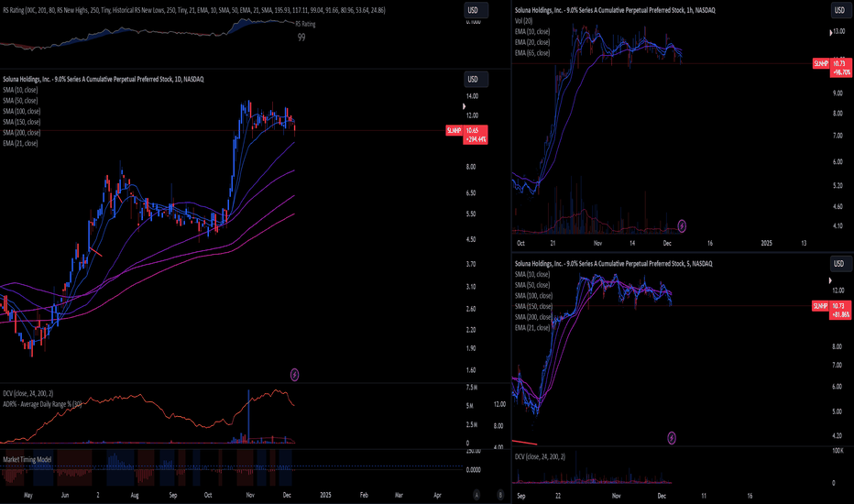Select Vol (20) legend on 1h chart

point(523,21)
